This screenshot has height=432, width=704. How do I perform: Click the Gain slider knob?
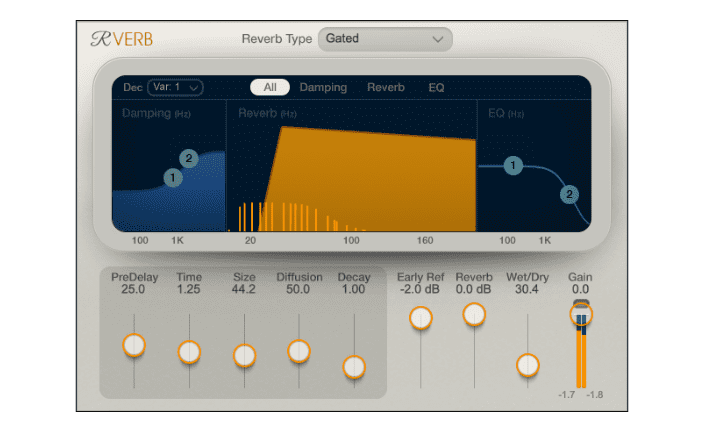[581, 314]
